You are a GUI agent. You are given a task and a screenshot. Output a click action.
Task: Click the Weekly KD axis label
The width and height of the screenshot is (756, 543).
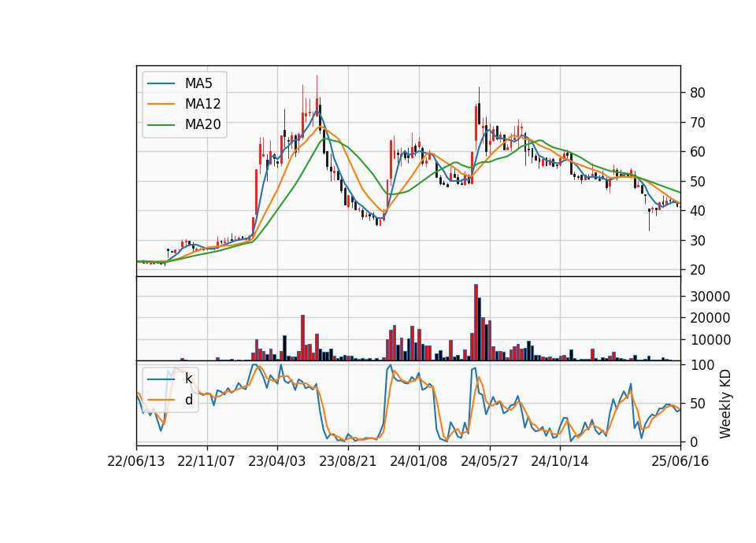pos(724,404)
